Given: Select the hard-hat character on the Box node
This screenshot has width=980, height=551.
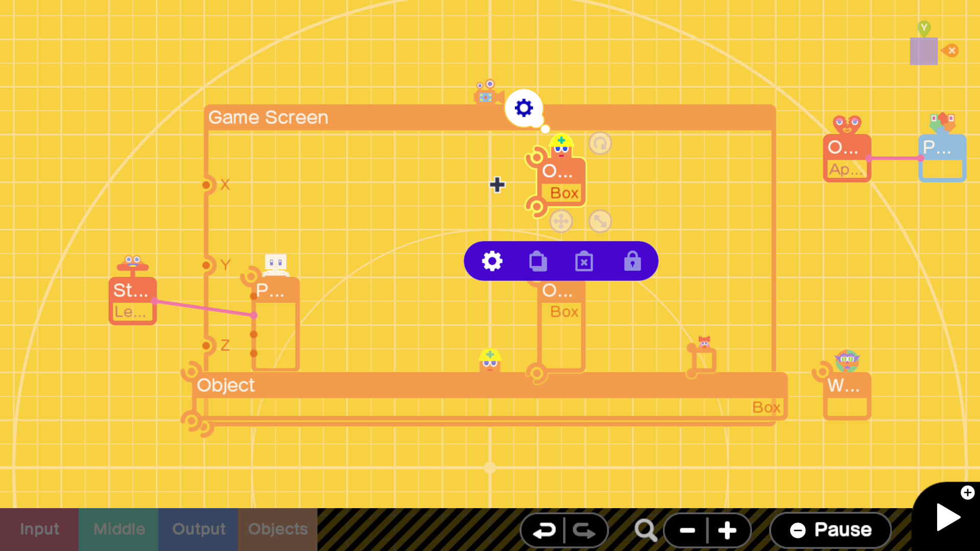Looking at the screenshot, I should pos(561,145).
